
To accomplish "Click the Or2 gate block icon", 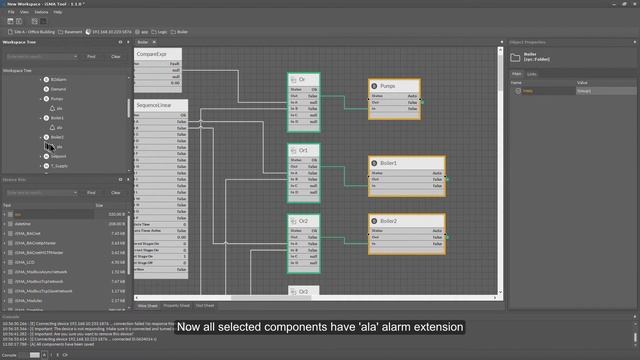I will [293, 221].
